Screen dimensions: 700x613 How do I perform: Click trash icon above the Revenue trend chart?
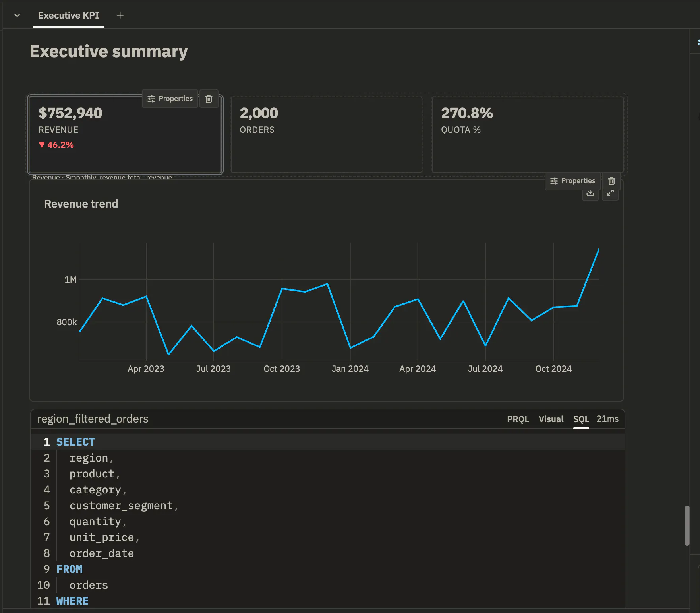click(x=611, y=181)
